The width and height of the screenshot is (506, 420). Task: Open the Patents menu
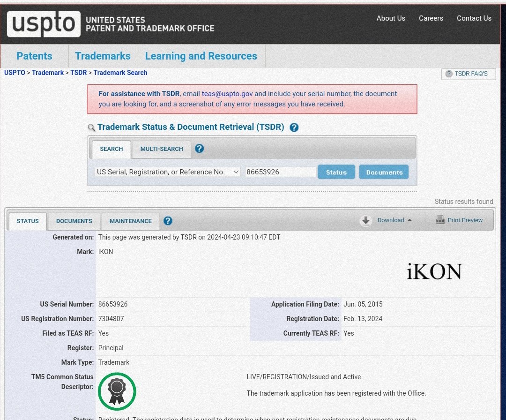pyautogui.click(x=34, y=56)
